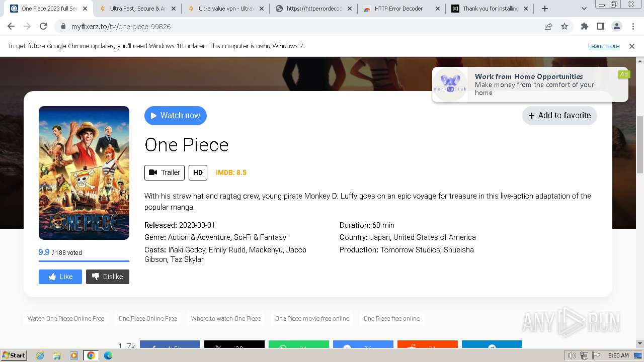This screenshot has width=644, height=362.
Task: Share on Reddit via the orange button
Action: 428,345
